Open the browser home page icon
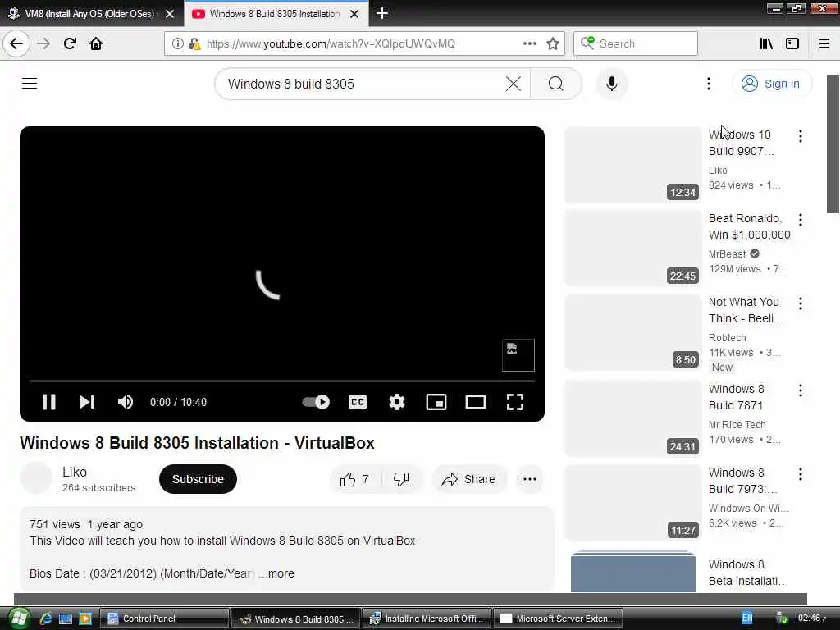 click(96, 43)
